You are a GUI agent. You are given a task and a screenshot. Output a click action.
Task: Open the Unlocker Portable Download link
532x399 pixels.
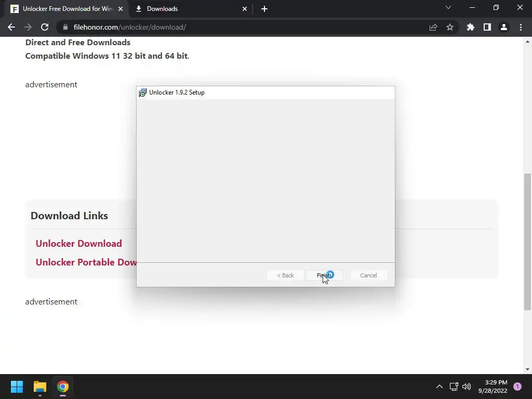[x=86, y=262]
